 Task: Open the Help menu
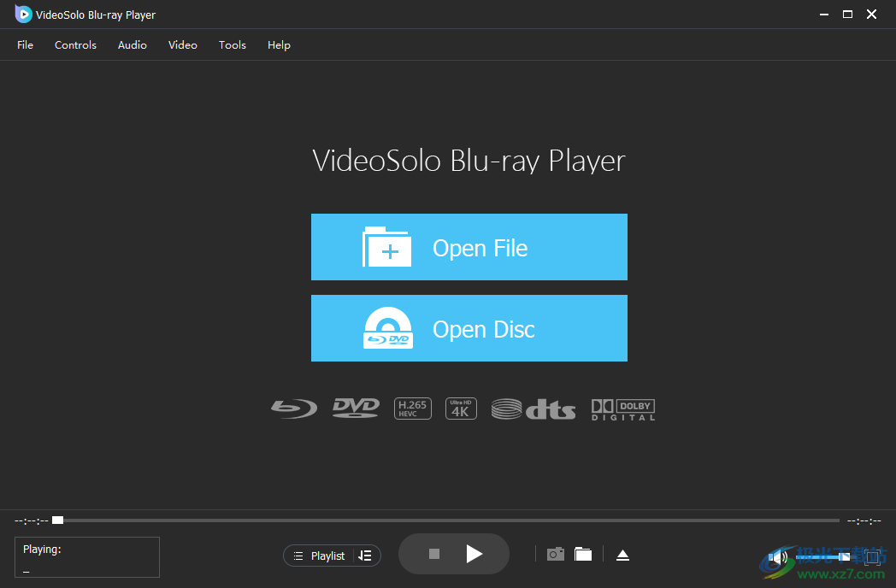[279, 45]
